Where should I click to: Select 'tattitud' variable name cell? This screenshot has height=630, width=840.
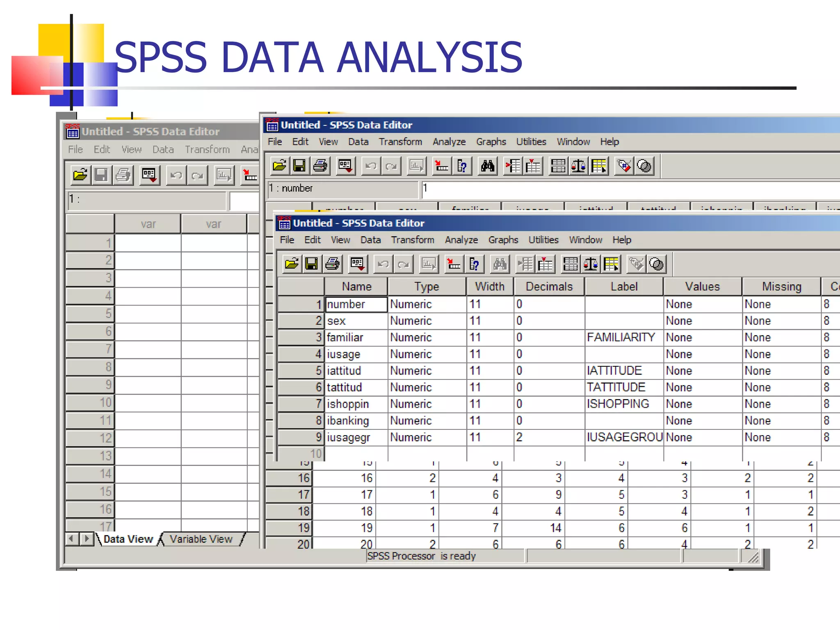pos(356,387)
